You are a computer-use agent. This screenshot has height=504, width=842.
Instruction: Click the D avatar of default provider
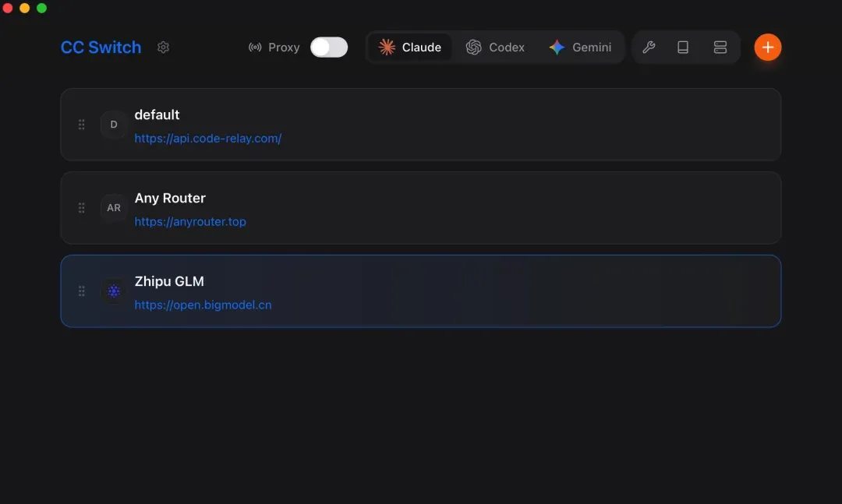point(114,125)
